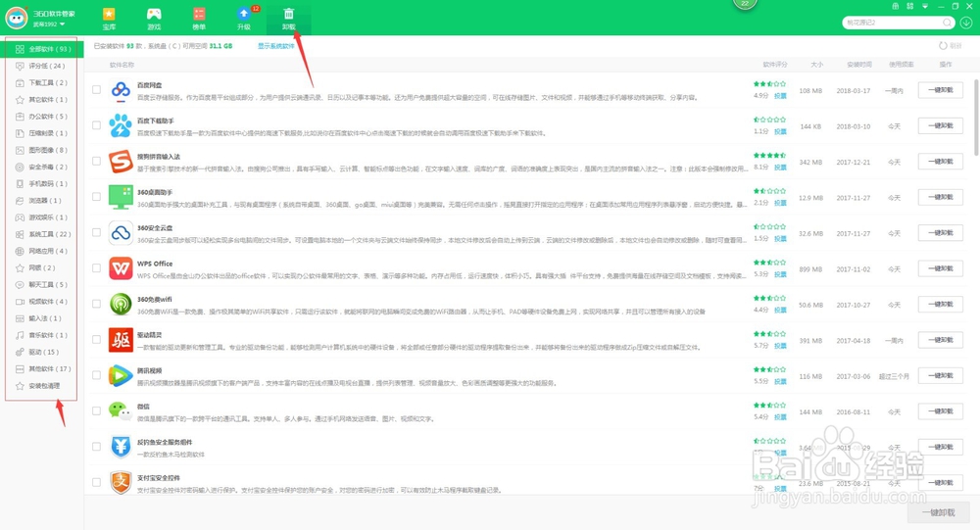Click the vertical scrollbar of software list
This screenshot has width=980, height=530.
(x=976, y=117)
